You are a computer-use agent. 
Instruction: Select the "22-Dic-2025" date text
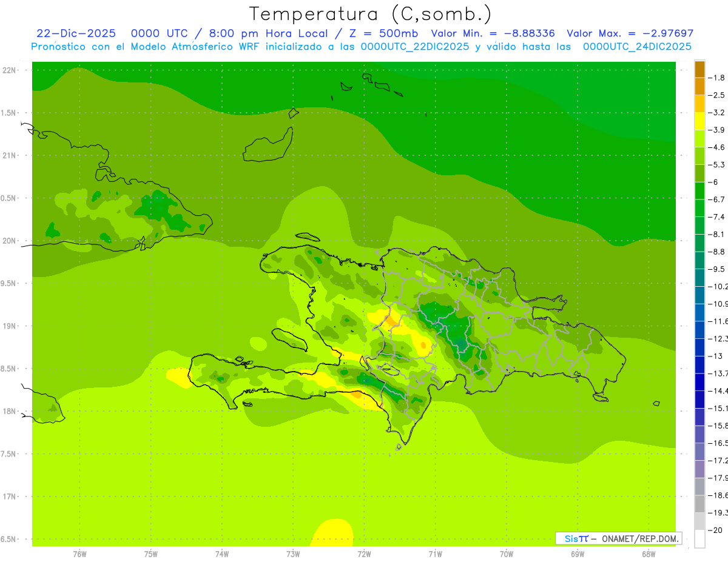click(x=76, y=33)
